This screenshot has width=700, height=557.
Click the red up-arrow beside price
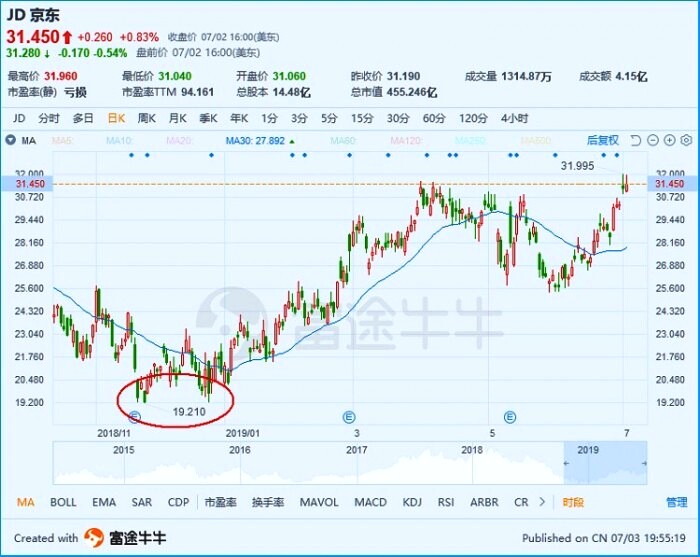(67, 37)
